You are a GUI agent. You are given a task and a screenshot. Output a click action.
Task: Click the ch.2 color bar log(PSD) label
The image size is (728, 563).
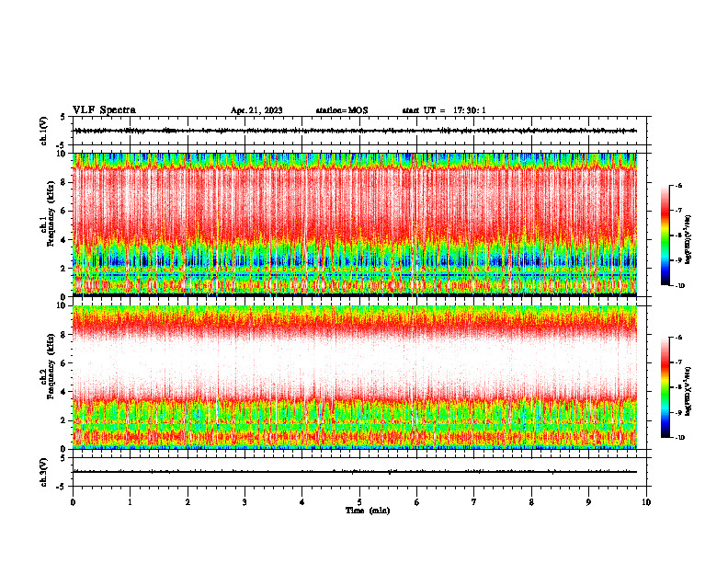(688, 391)
